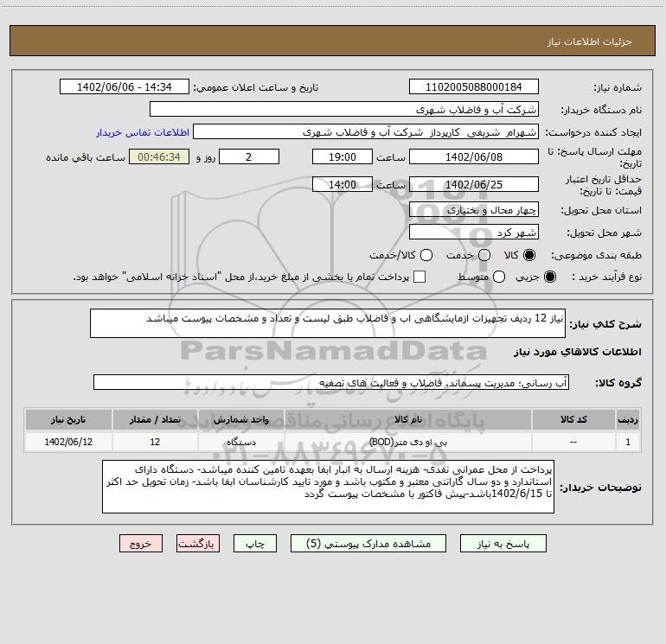666x644 pixels.
Task: Open مشاهده مدارک پیوستی (5) button
Action: point(368,544)
